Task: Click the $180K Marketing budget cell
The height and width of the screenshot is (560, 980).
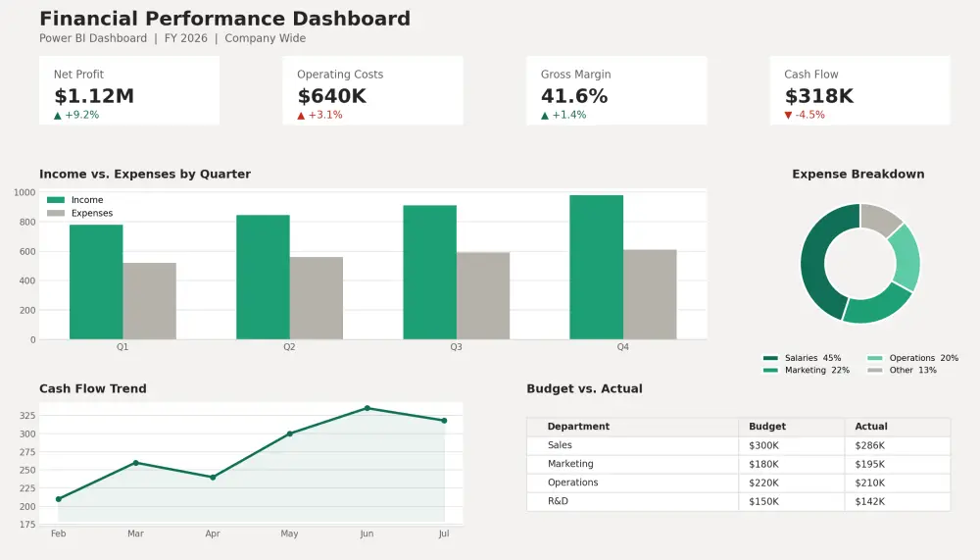Action: 792,464
